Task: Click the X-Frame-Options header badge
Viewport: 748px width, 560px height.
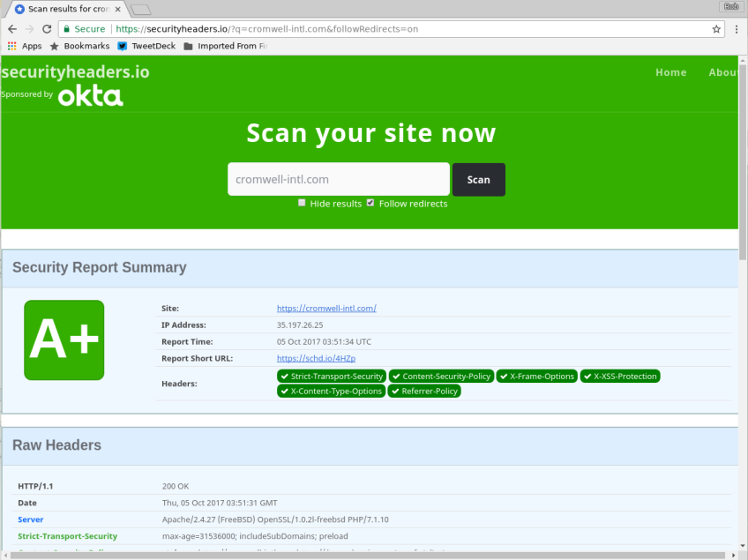Action: pos(536,377)
